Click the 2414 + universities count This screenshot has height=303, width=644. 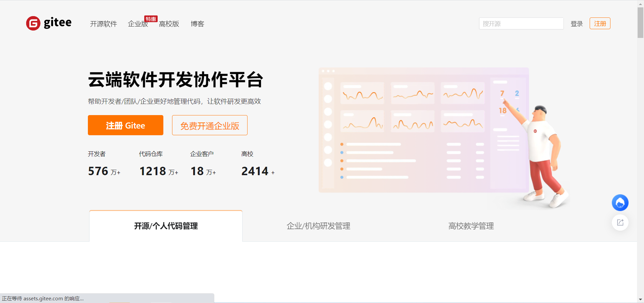[x=258, y=171]
